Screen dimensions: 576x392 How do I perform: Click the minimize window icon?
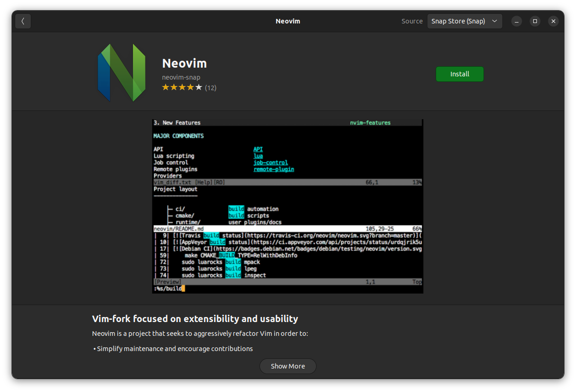click(x=517, y=21)
